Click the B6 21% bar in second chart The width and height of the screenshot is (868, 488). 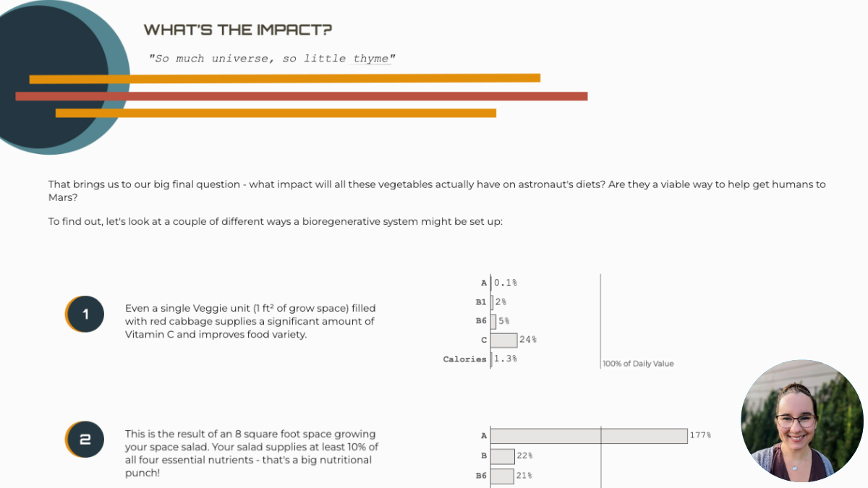(x=502, y=475)
